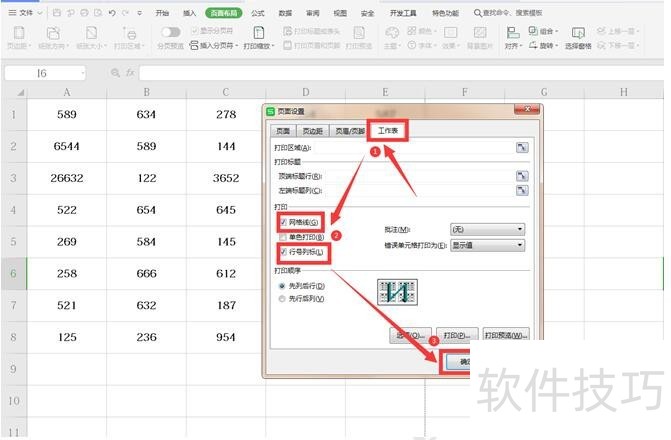The height and width of the screenshot is (440, 671).
Task: Switch to the 工作表 tab in dialog
Action: [x=388, y=130]
